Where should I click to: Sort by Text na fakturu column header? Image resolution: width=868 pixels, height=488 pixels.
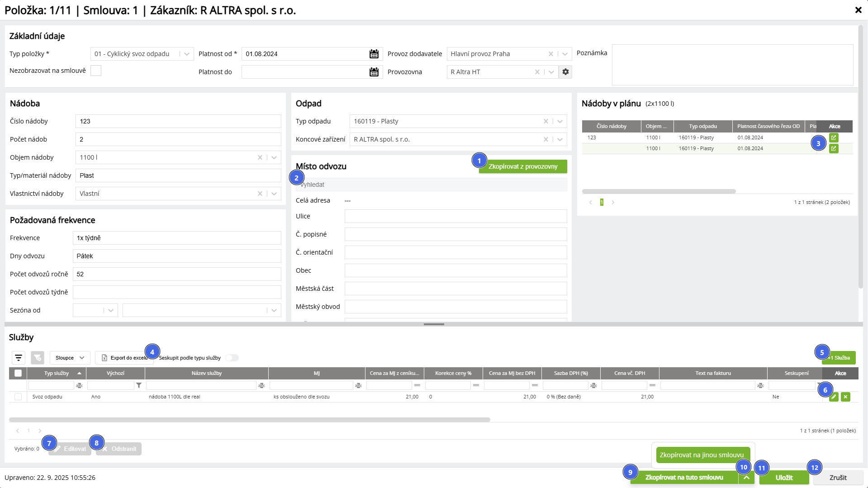pos(713,373)
